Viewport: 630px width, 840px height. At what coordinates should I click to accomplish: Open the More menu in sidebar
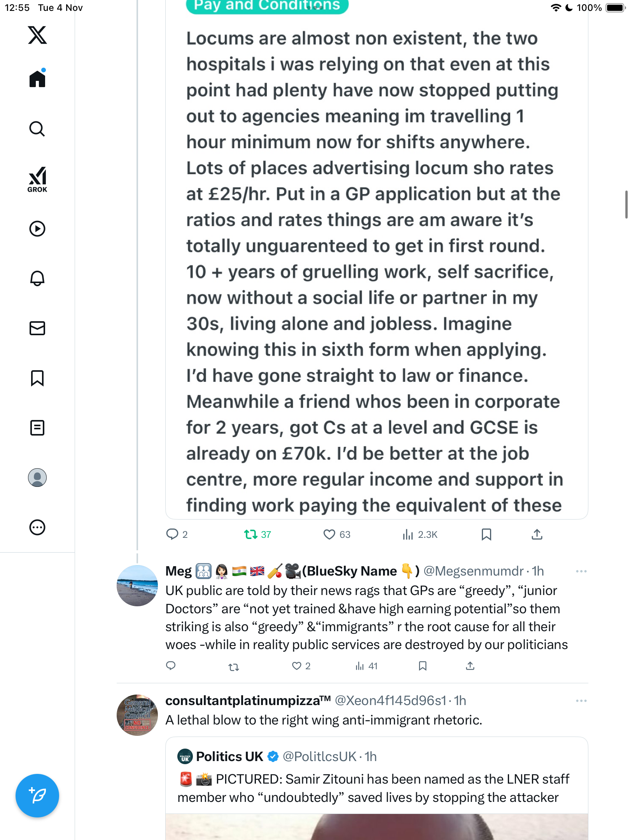[x=37, y=527]
